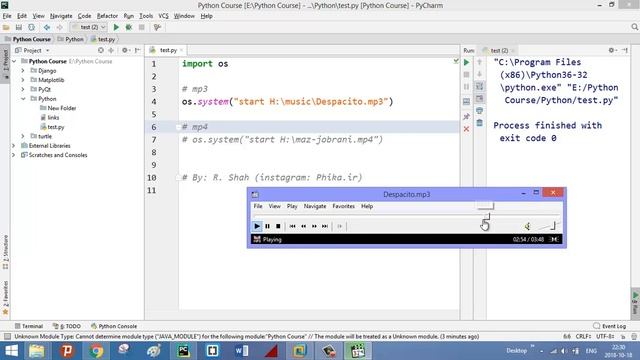Open Word from the taskbar
Image resolution: width=640 pixels, height=360 pixels.
[x=242, y=351]
